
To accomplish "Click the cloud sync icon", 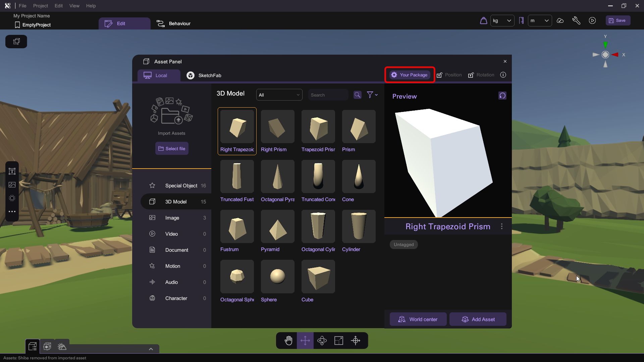I will tap(560, 20).
